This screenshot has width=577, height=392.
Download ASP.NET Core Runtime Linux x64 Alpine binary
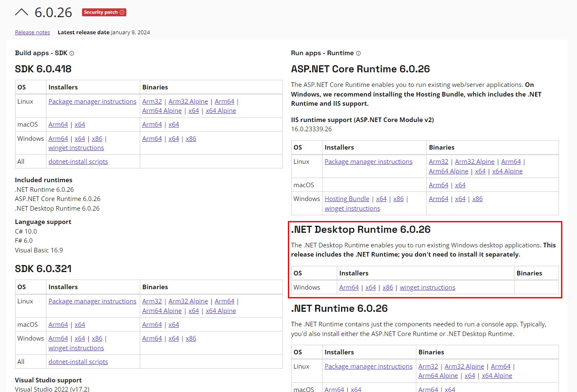[x=507, y=171]
